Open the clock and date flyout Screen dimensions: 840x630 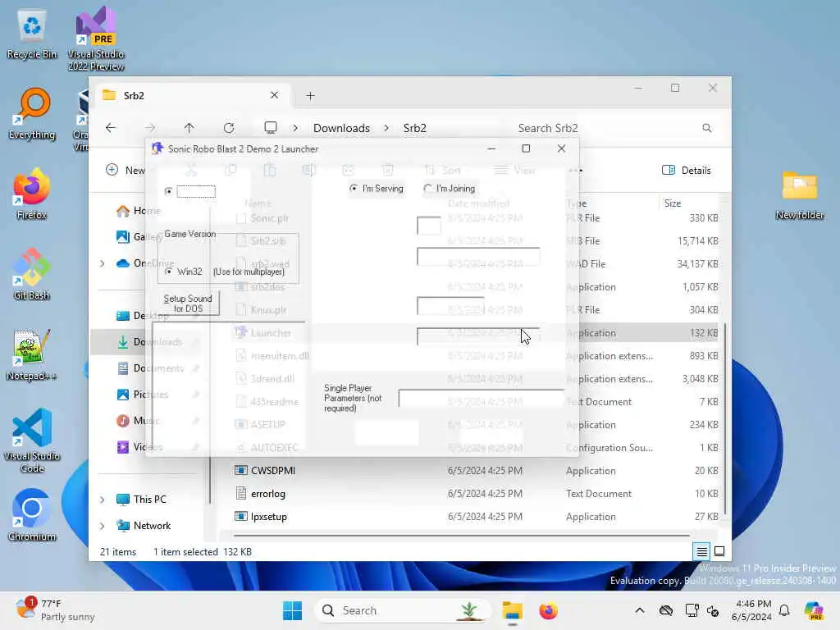tap(751, 610)
